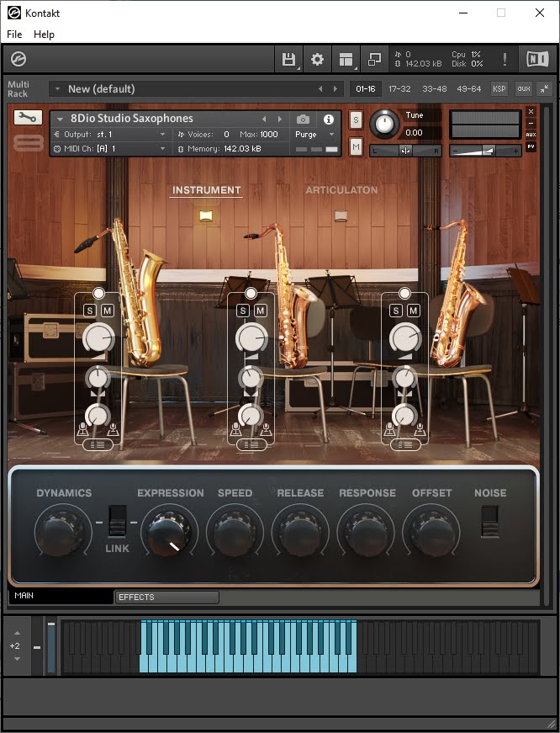Toggle the Dynamics-Expression LINK switch

[x=118, y=521]
